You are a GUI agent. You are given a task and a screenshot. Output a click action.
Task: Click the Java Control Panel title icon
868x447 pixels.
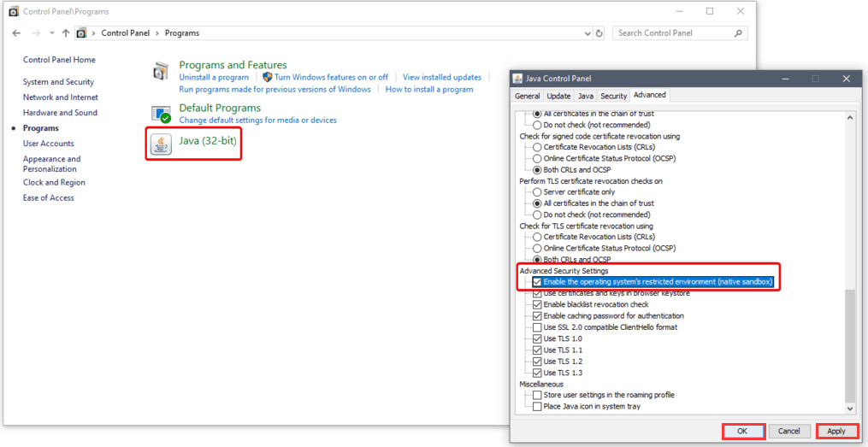[x=517, y=79]
